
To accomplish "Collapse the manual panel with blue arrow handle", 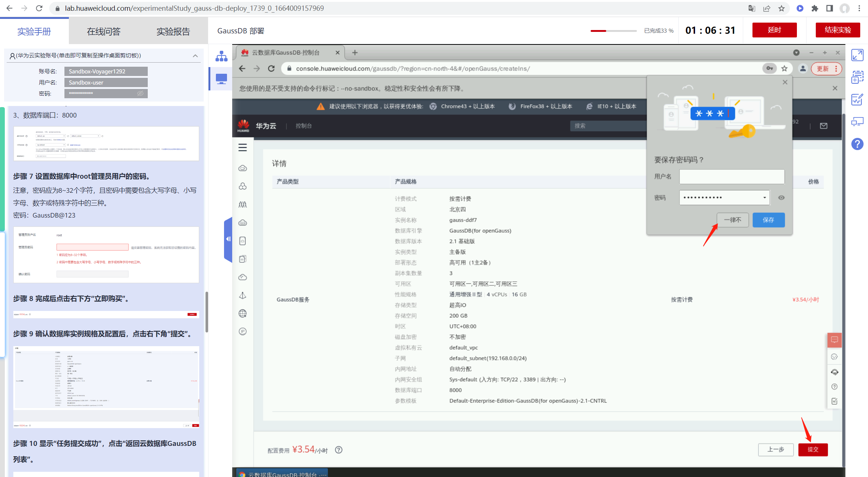I will point(228,239).
